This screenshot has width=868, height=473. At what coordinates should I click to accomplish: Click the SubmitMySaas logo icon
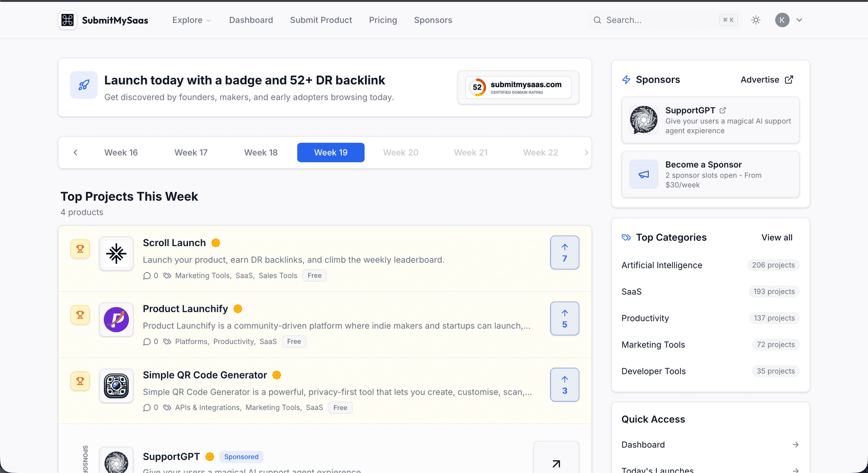(x=67, y=20)
